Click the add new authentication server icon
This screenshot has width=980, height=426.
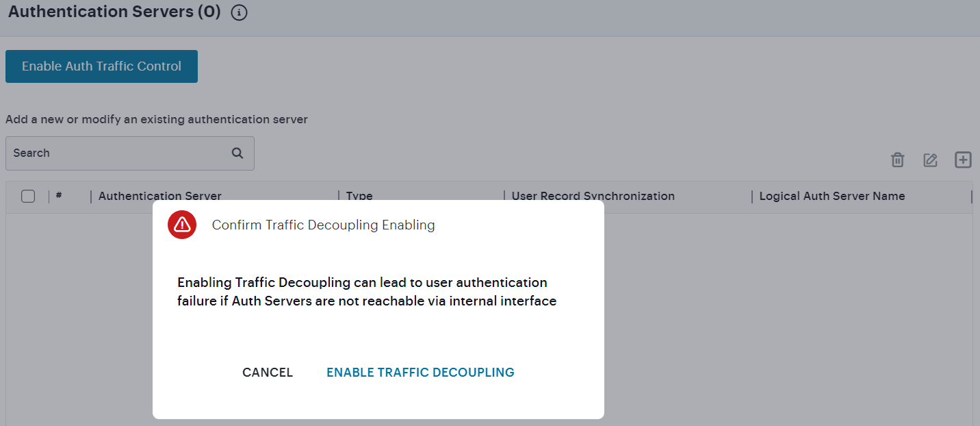963,160
